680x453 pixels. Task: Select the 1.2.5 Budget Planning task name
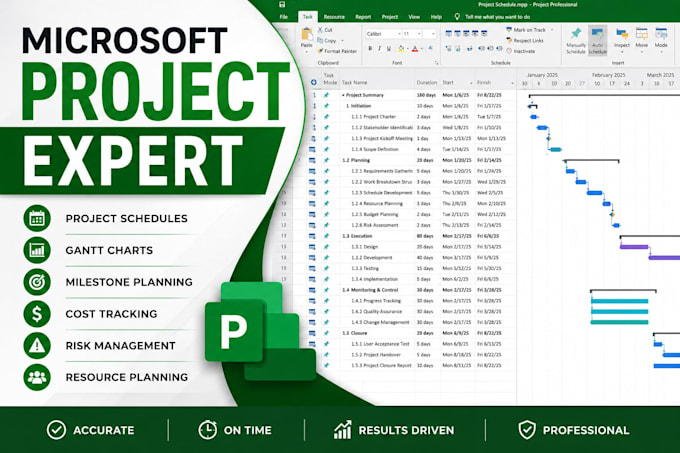pos(375,214)
